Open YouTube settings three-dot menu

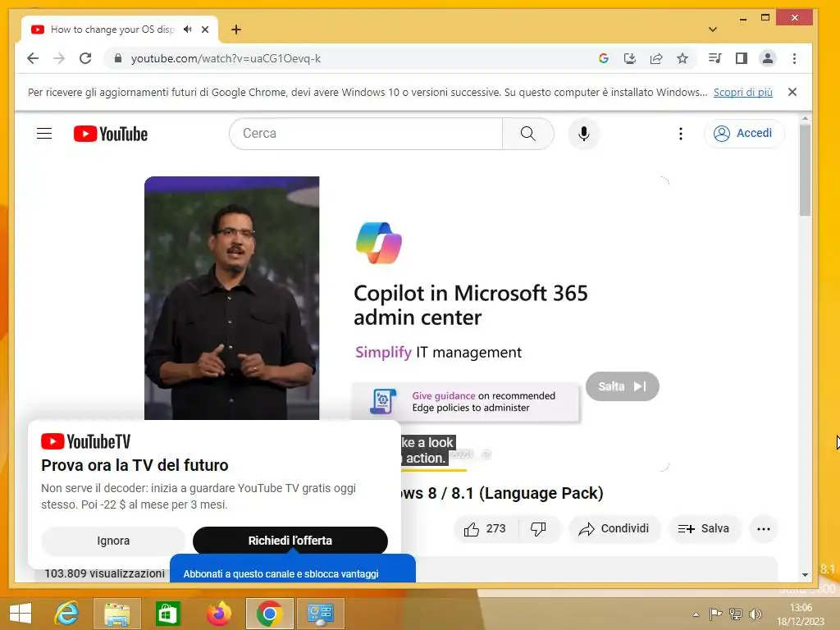tap(680, 134)
